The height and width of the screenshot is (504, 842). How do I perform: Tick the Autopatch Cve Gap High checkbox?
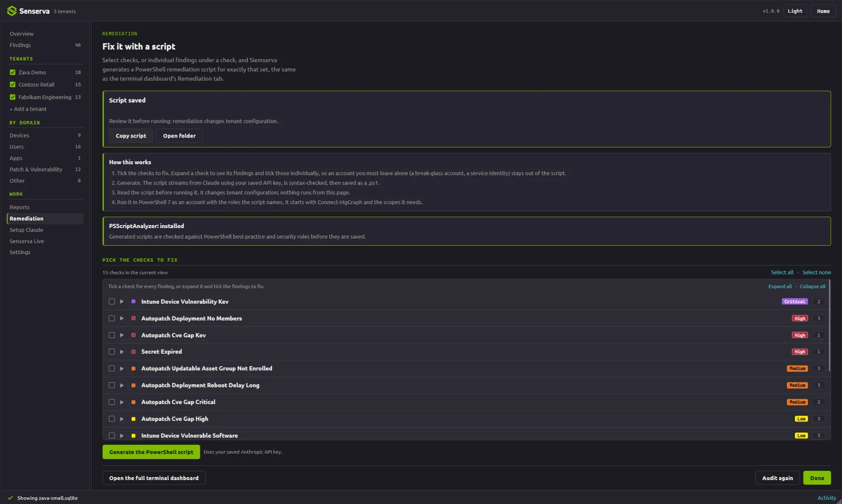112,419
